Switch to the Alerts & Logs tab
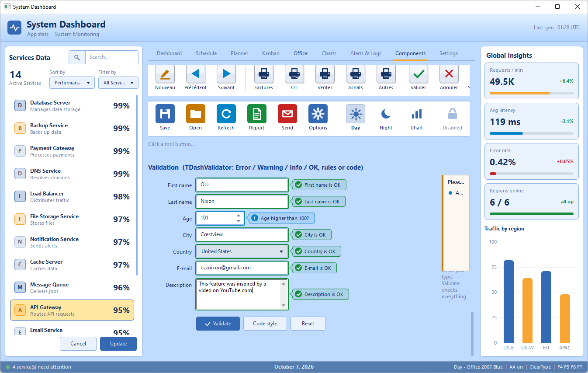Viewport: 588px width, 373px height. coord(366,53)
